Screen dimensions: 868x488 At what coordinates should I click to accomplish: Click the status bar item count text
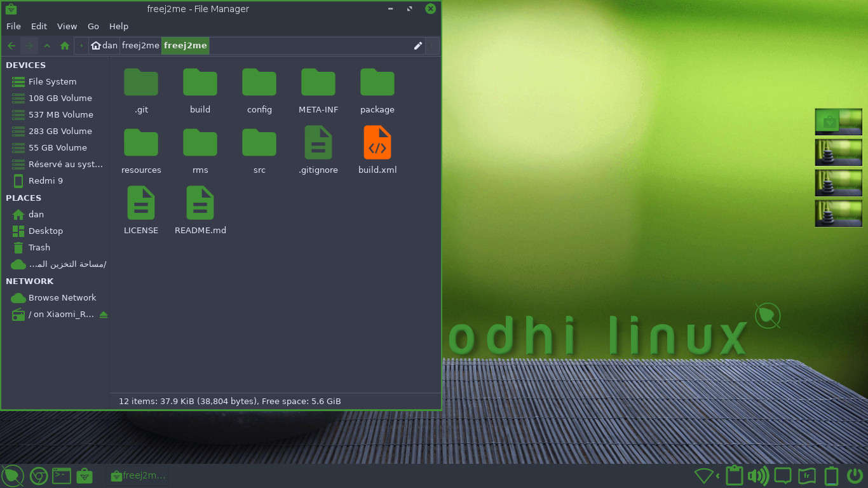pyautogui.click(x=230, y=401)
